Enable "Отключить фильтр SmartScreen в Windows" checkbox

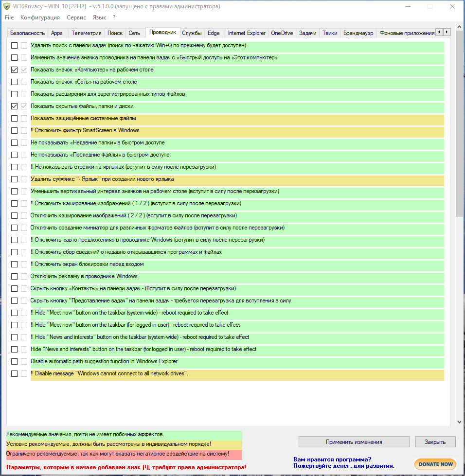pyautogui.click(x=14, y=130)
